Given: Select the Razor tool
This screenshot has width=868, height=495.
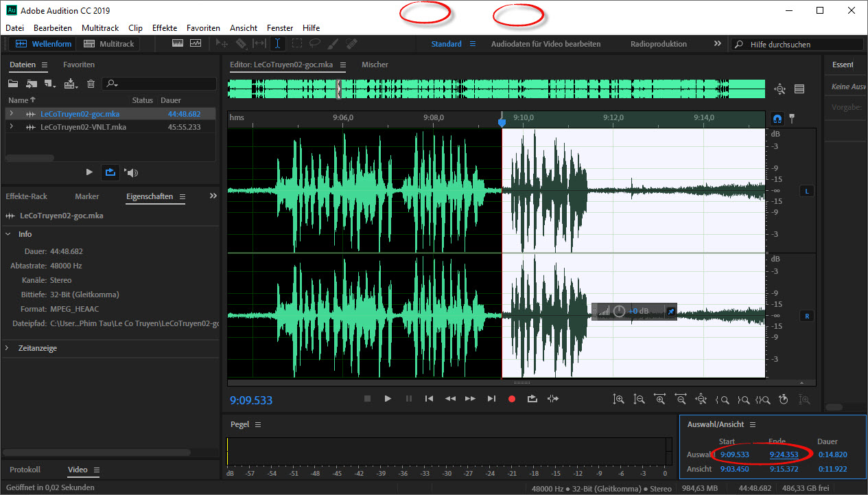Looking at the screenshot, I should tap(241, 43).
